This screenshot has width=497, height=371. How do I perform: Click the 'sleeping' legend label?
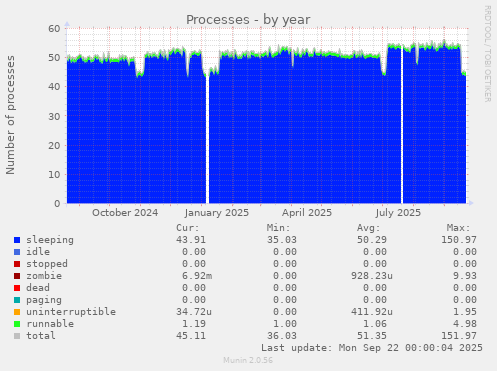[x=50, y=240]
